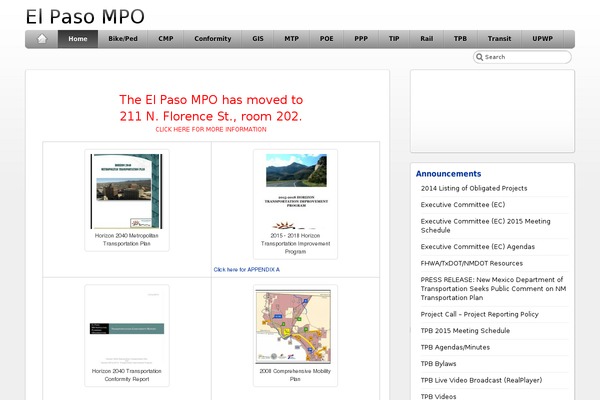
Task: Click the El Paso MPO site title
Action: [x=85, y=17]
